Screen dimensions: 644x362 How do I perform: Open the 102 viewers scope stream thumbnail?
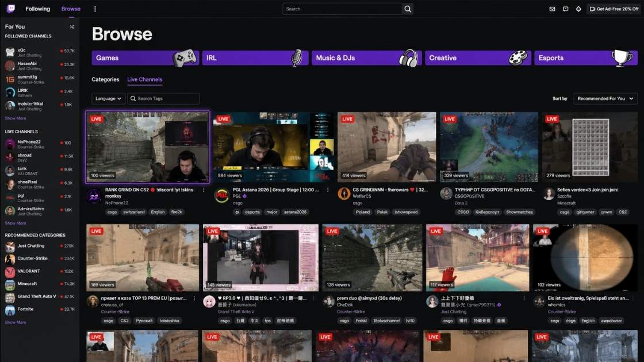[x=585, y=257]
